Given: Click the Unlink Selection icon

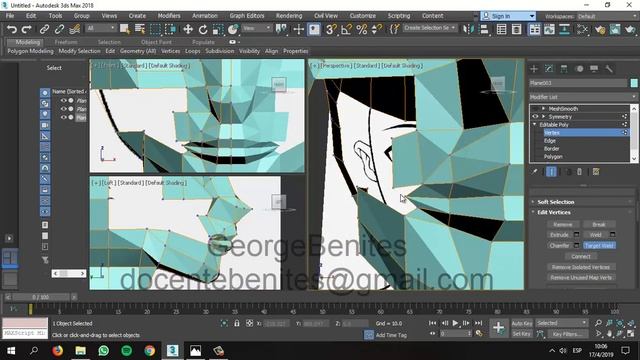Looking at the screenshot, I should pyautogui.click(x=59, y=29).
